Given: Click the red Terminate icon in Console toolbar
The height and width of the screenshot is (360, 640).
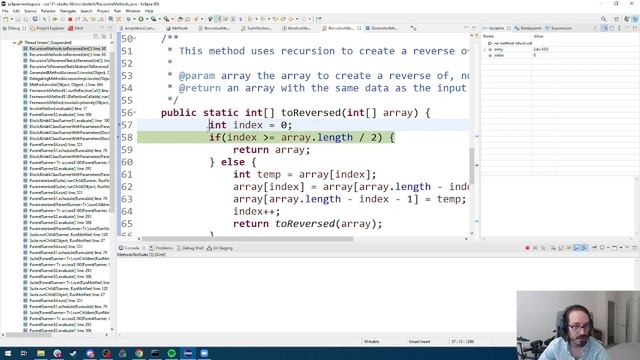Looking at the screenshot, I should (x=527, y=248).
